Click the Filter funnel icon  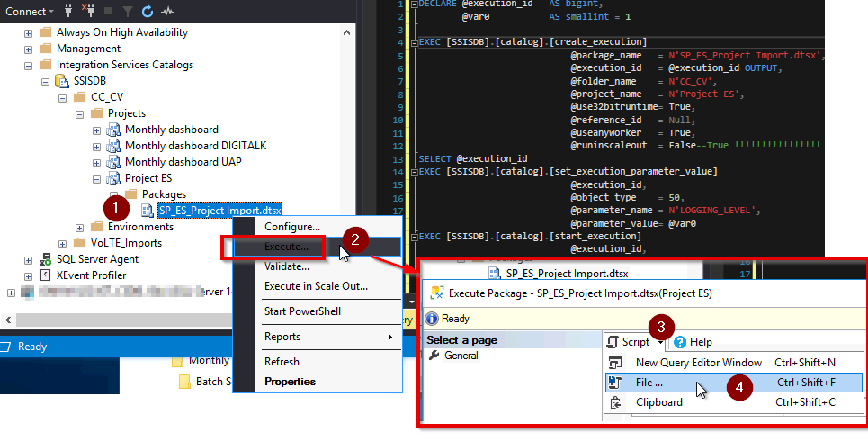coord(128,11)
